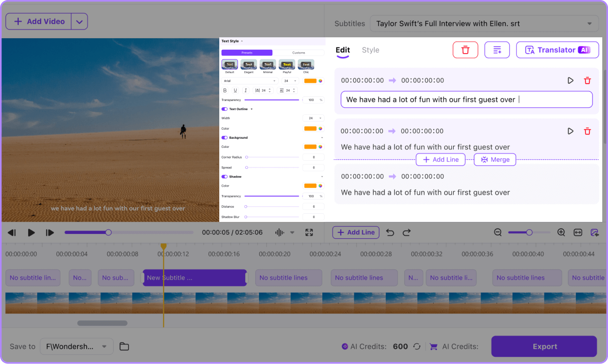Disable the Background switch
The height and width of the screenshot is (364, 608).
(224, 138)
